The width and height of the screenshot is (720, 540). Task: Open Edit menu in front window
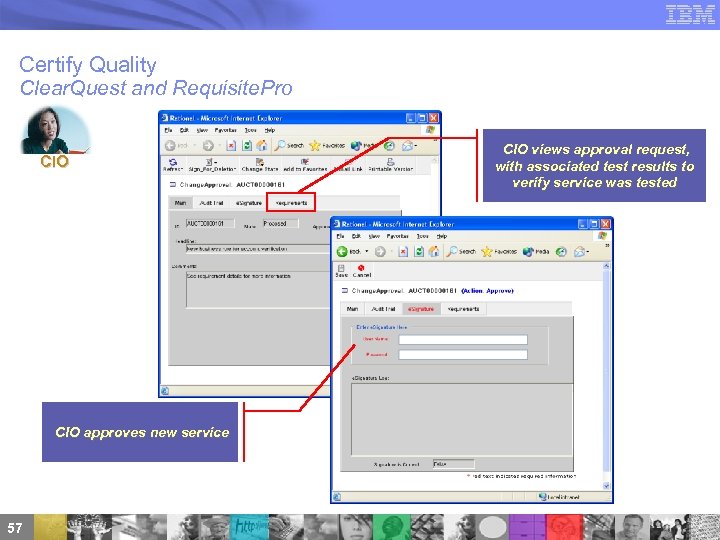click(x=356, y=236)
